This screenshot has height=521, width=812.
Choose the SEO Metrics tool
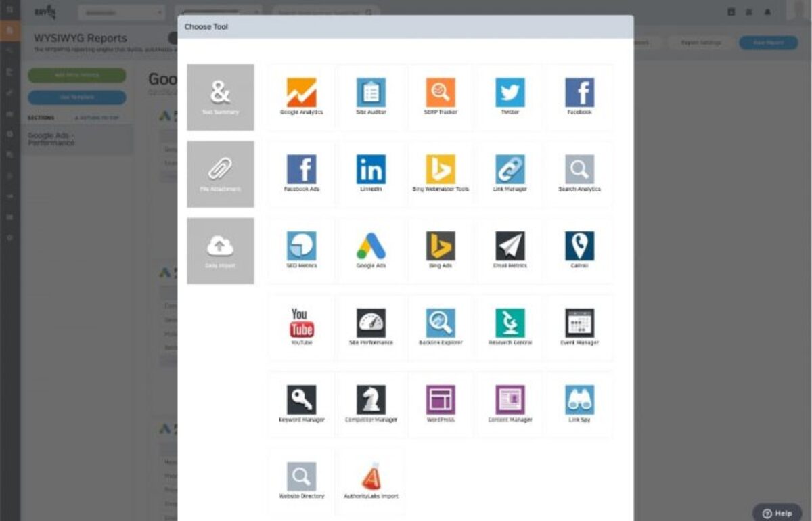[301, 251]
